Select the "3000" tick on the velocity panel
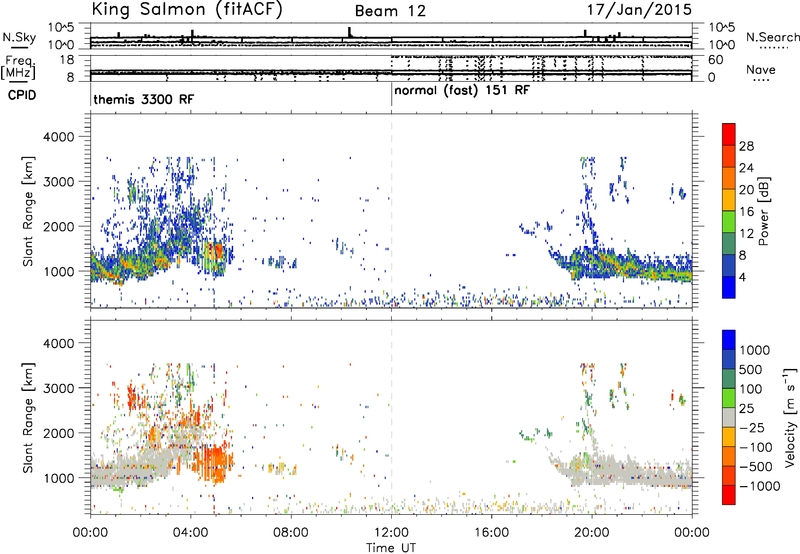 click(59, 388)
